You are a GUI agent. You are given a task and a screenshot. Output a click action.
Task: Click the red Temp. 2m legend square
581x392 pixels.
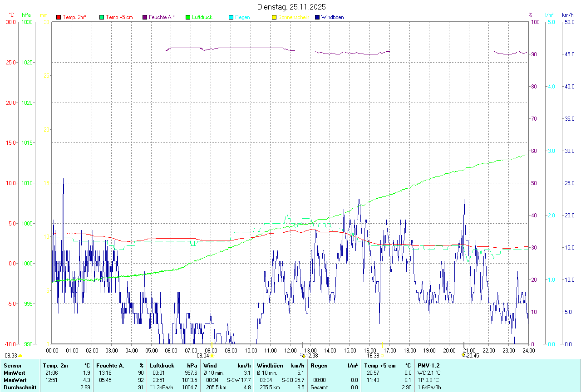(59, 17)
